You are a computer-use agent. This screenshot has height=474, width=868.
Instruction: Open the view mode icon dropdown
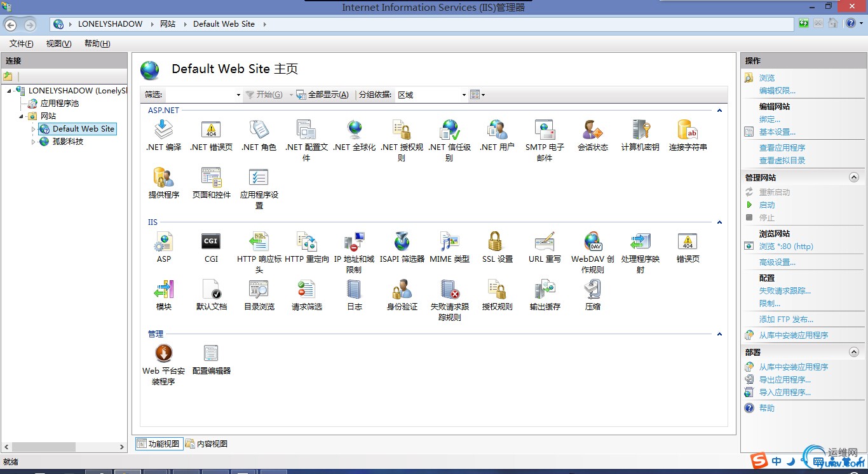(x=477, y=95)
